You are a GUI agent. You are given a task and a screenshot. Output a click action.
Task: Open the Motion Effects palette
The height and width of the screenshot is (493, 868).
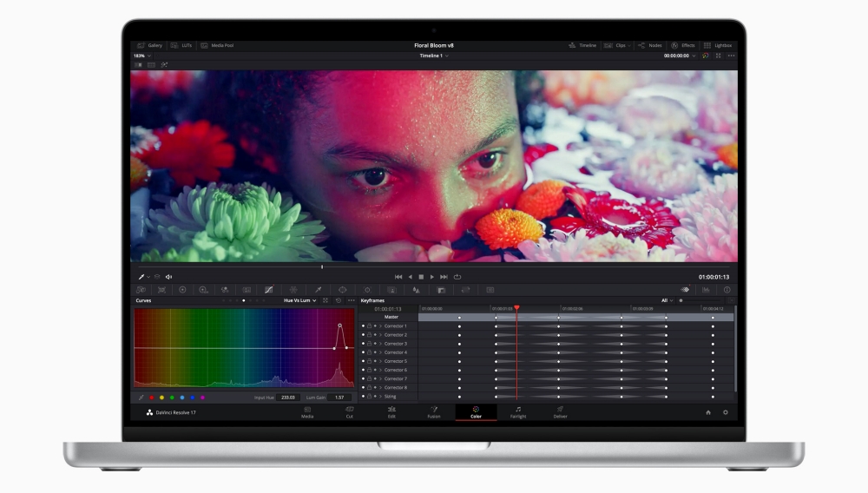pos(247,290)
